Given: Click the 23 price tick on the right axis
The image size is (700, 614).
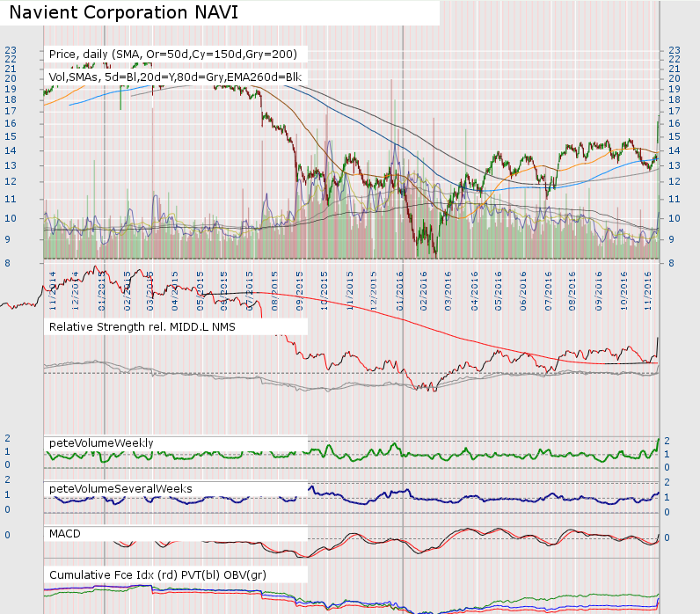Looking at the screenshot, I should [674, 50].
